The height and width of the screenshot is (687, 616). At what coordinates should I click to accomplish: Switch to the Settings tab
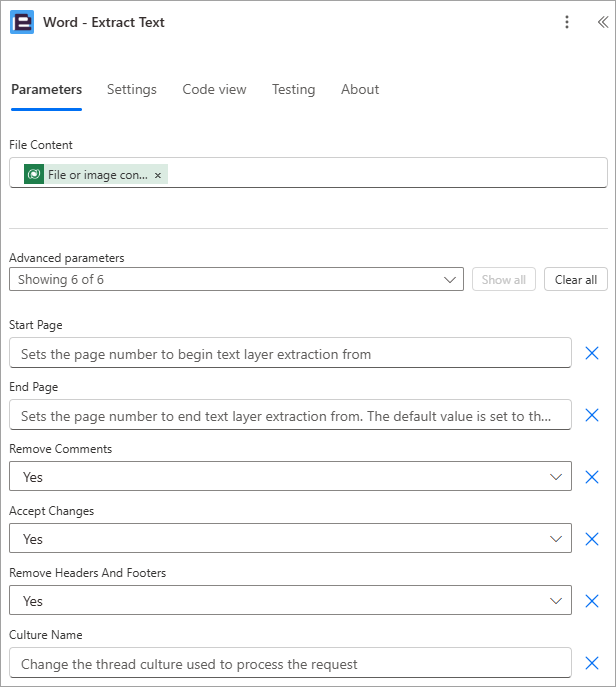tap(132, 89)
